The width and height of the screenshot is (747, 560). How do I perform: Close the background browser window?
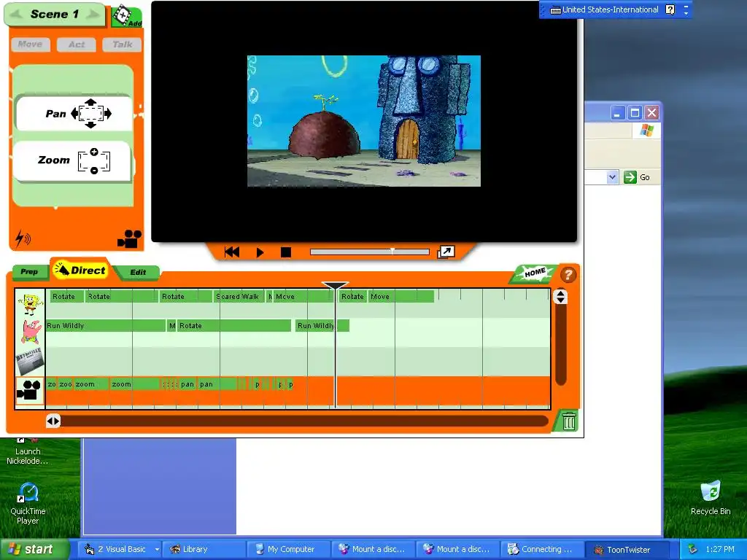(x=651, y=113)
